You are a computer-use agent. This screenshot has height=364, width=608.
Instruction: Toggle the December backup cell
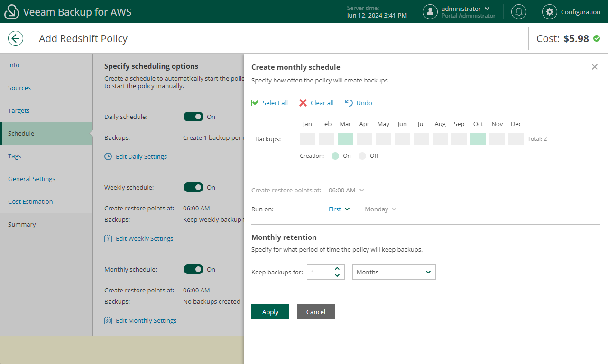point(516,139)
